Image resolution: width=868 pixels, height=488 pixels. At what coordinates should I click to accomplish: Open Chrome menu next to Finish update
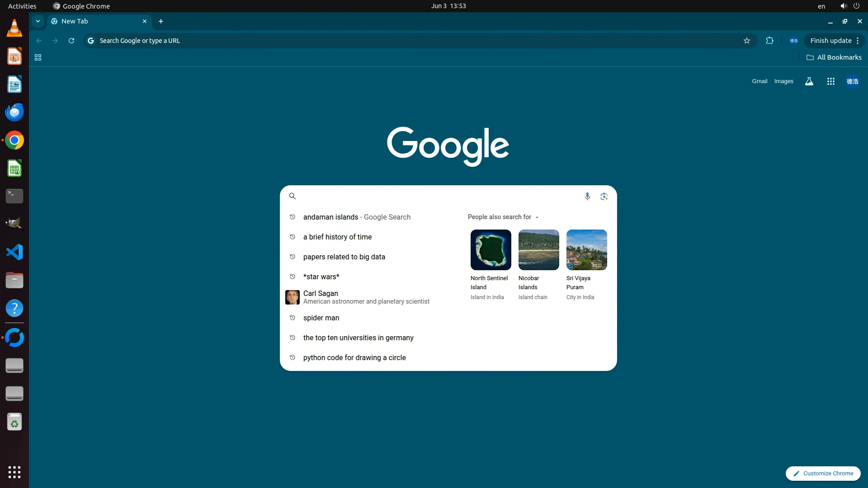click(x=858, y=41)
